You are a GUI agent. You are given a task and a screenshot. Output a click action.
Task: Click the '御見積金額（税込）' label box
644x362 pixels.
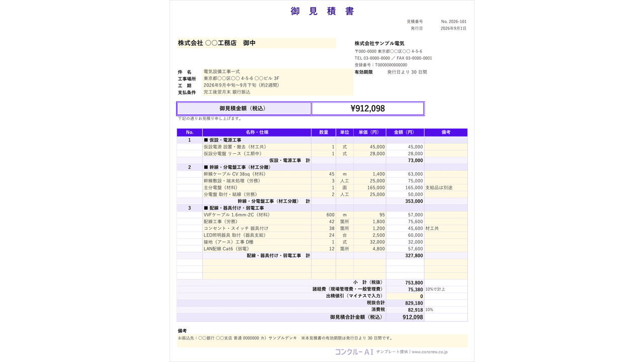tap(244, 109)
